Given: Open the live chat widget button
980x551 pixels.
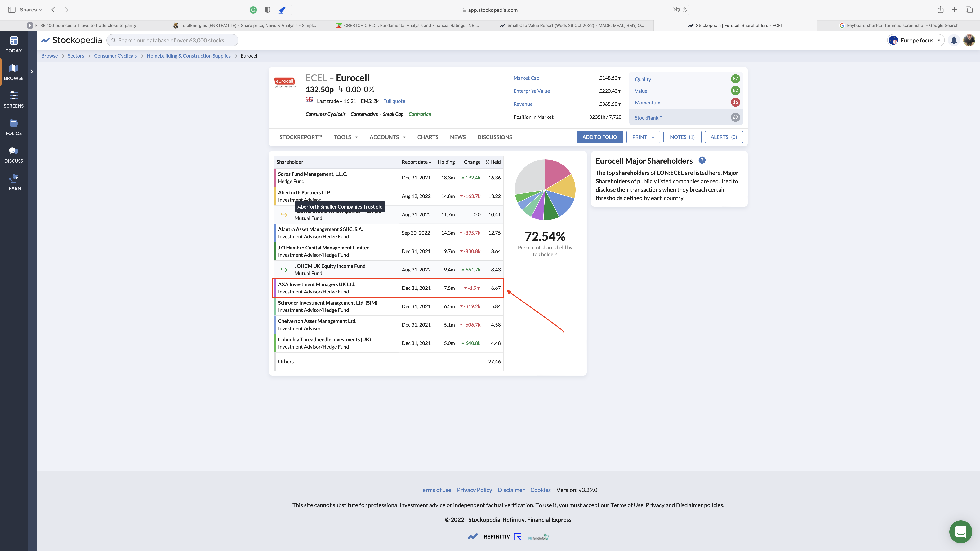Looking at the screenshot, I should coord(961,532).
